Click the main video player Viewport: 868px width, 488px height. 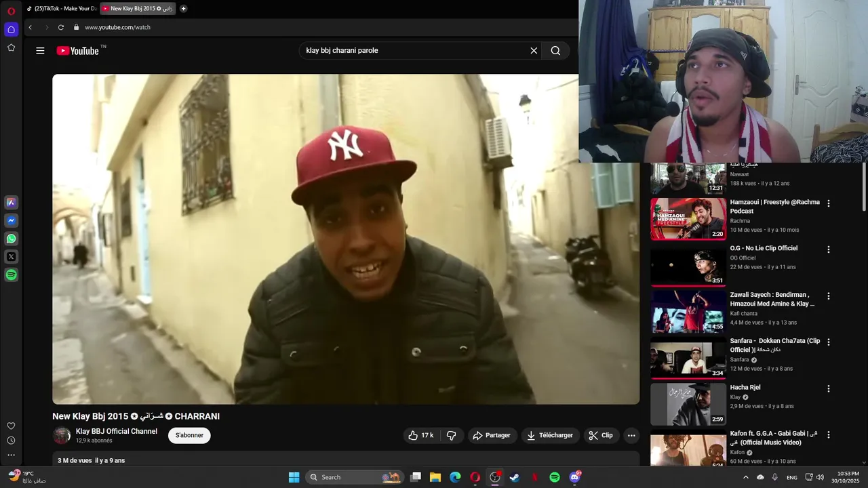point(346,239)
